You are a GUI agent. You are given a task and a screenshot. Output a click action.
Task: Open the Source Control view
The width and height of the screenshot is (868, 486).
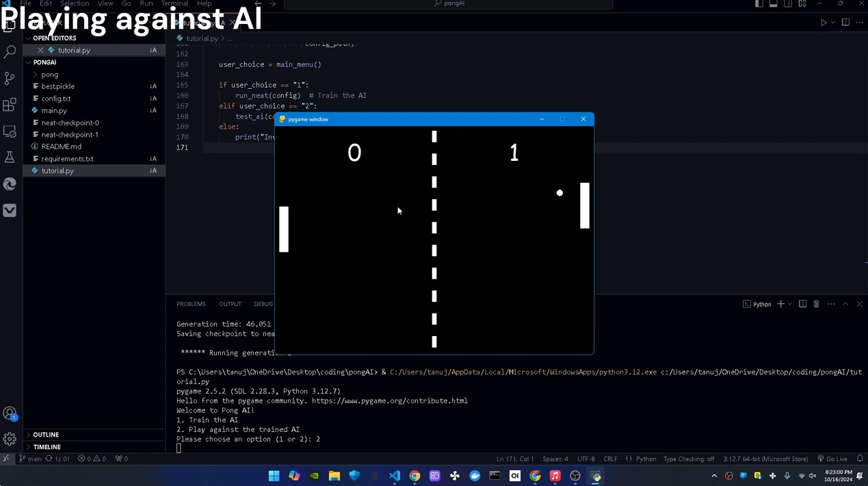pos(10,77)
